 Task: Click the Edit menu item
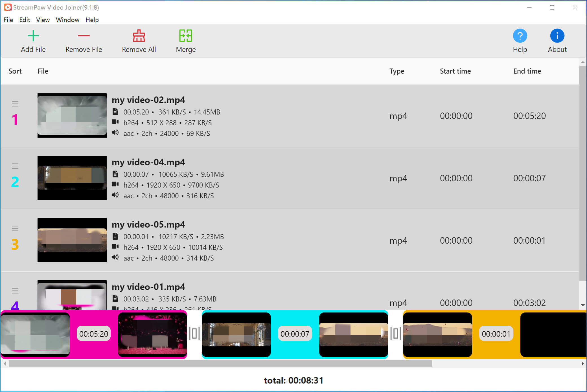click(25, 20)
